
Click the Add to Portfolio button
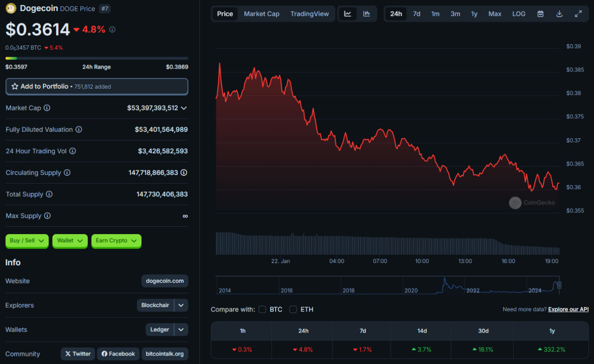point(97,87)
